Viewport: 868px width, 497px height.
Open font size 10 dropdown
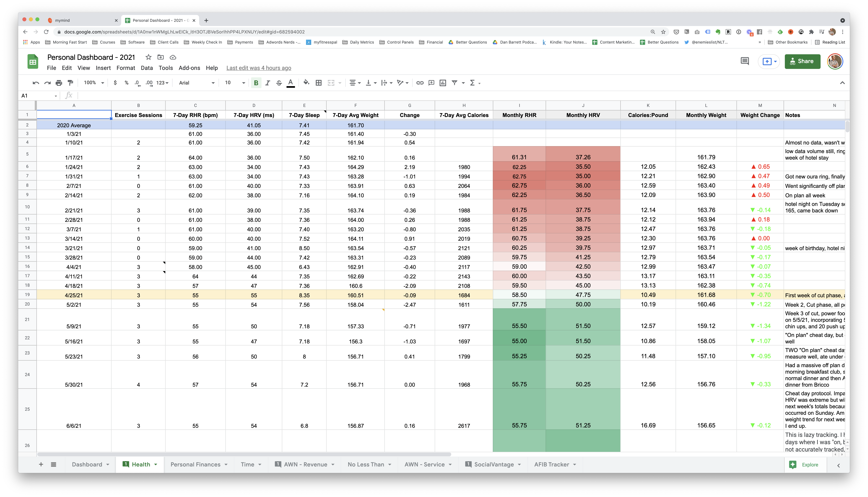tap(235, 83)
